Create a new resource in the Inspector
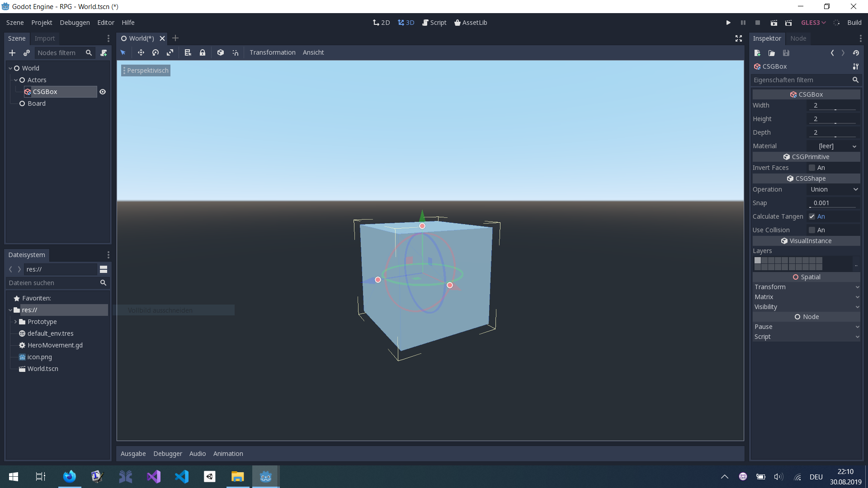The image size is (868, 488). click(x=757, y=53)
